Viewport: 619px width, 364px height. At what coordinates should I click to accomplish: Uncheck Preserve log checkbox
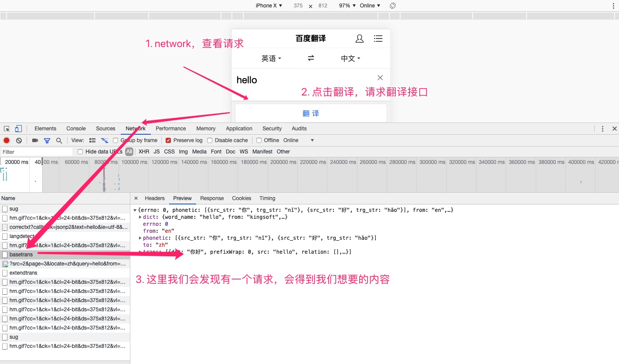point(168,140)
